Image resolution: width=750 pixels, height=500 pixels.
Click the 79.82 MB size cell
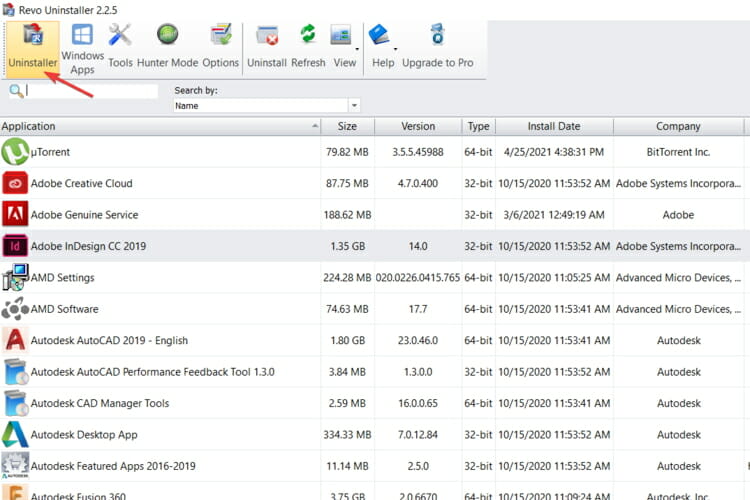point(347,152)
